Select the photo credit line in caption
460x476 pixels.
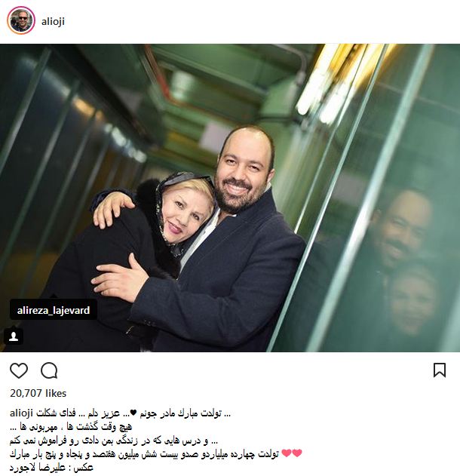(x=51, y=467)
